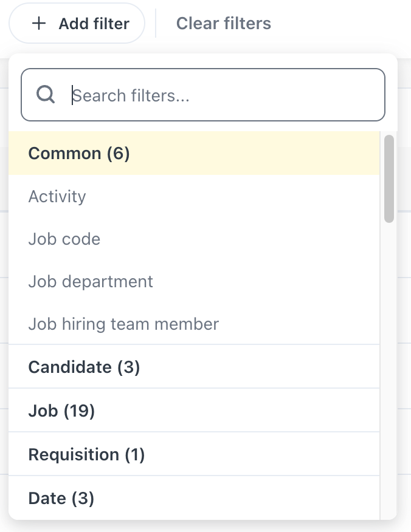The height and width of the screenshot is (532, 411).
Task: Click the highlighted Common (6) header
Action: 78,153
